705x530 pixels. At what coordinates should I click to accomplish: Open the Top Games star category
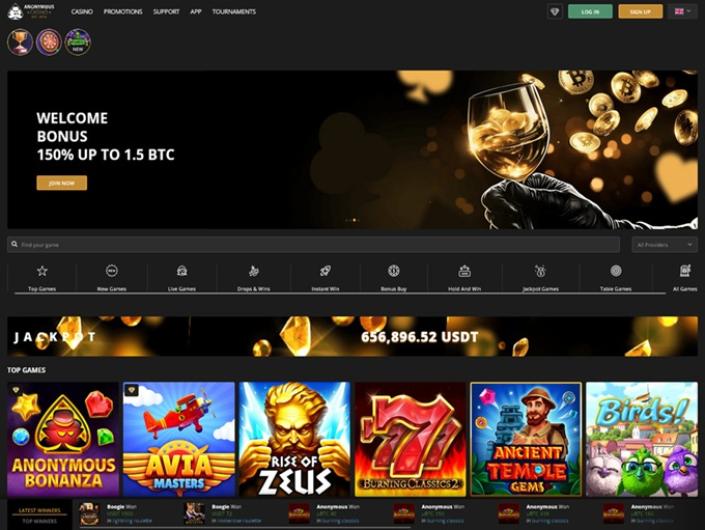point(42,278)
